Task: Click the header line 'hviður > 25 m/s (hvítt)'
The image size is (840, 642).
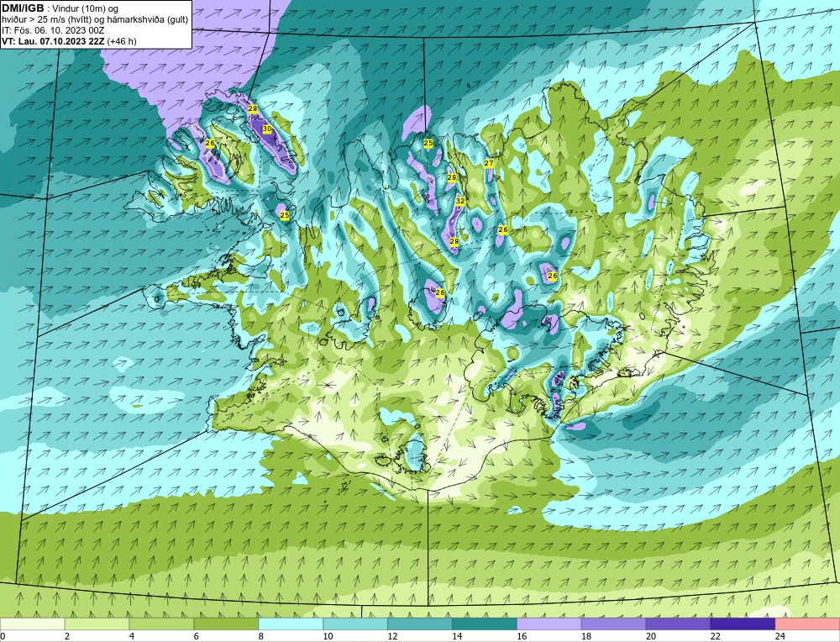Action: tap(46, 19)
